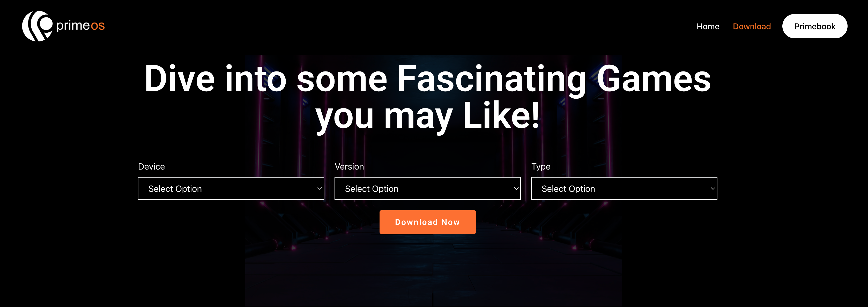Viewport: 868px width, 307px height.
Task: Click the Type field label
Action: coord(540,166)
